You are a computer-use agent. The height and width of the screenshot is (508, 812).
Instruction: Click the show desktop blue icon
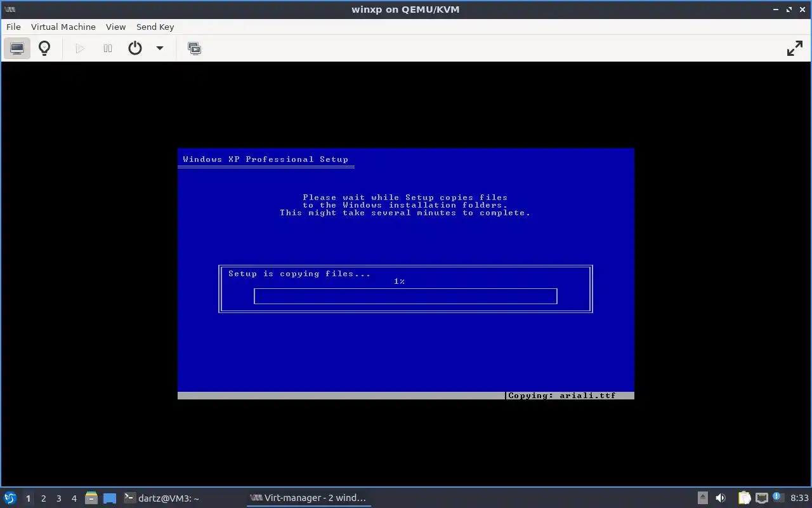(110, 498)
